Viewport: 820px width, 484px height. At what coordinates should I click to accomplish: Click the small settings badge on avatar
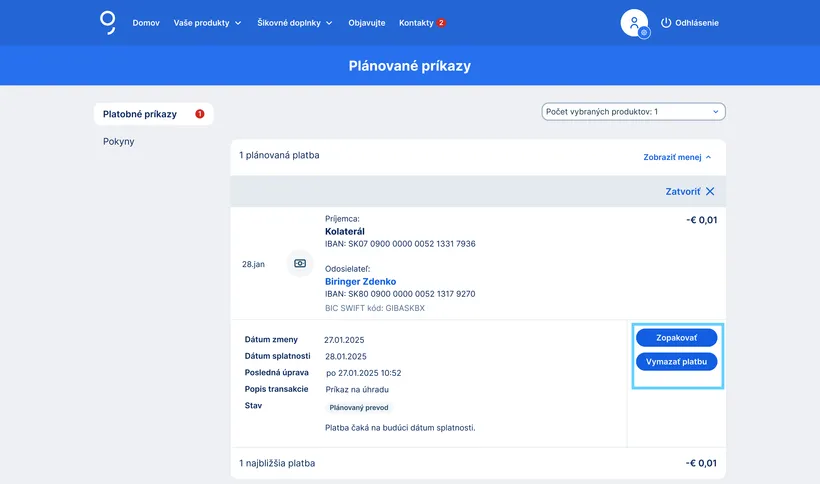(x=644, y=33)
